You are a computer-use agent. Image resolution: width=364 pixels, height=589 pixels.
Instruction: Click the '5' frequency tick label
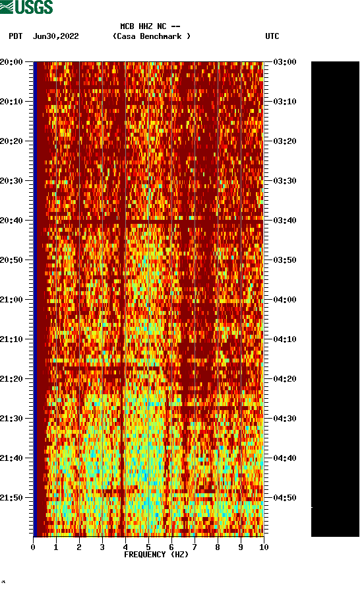click(x=148, y=547)
